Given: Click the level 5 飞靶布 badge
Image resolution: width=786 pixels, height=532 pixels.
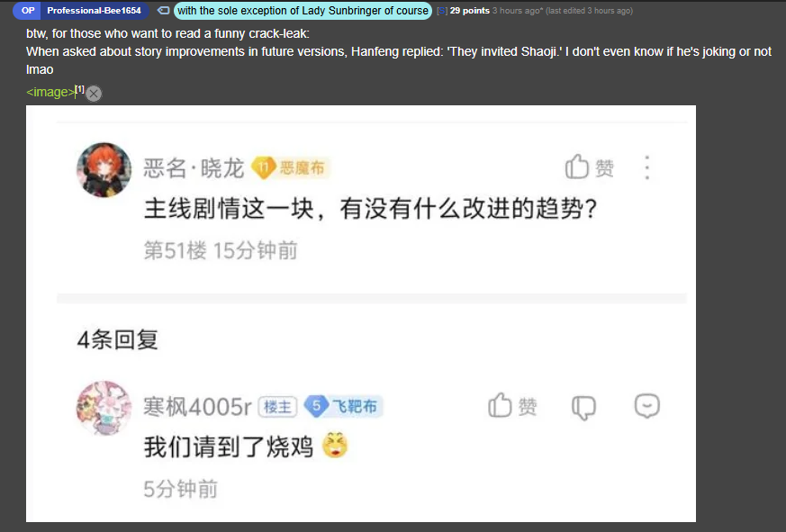Looking at the screenshot, I should coord(344,406).
